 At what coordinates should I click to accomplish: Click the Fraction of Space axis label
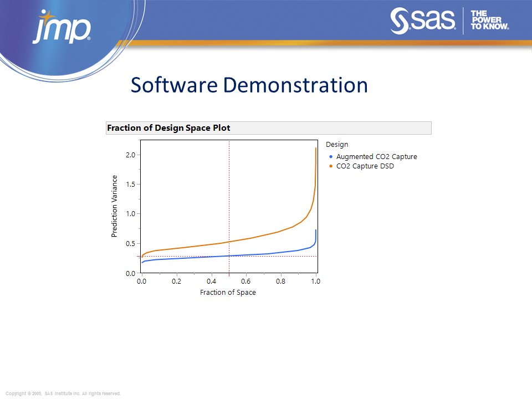pos(228,292)
